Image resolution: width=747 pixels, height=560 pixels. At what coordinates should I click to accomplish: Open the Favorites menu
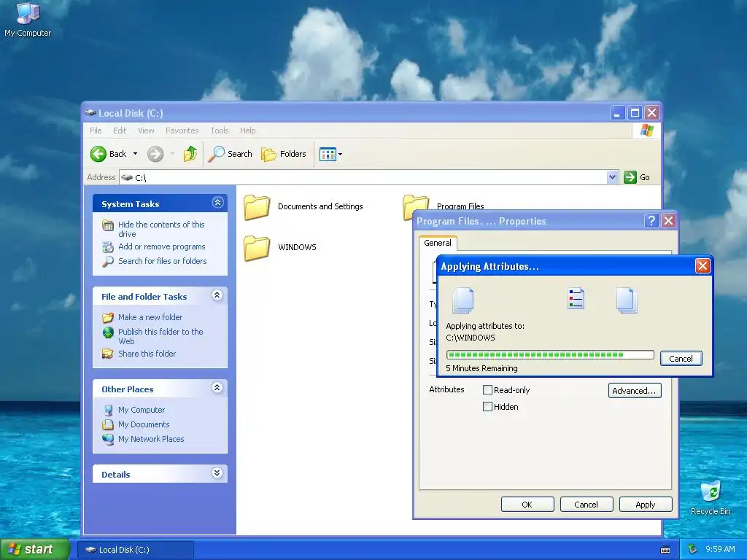pyautogui.click(x=182, y=131)
